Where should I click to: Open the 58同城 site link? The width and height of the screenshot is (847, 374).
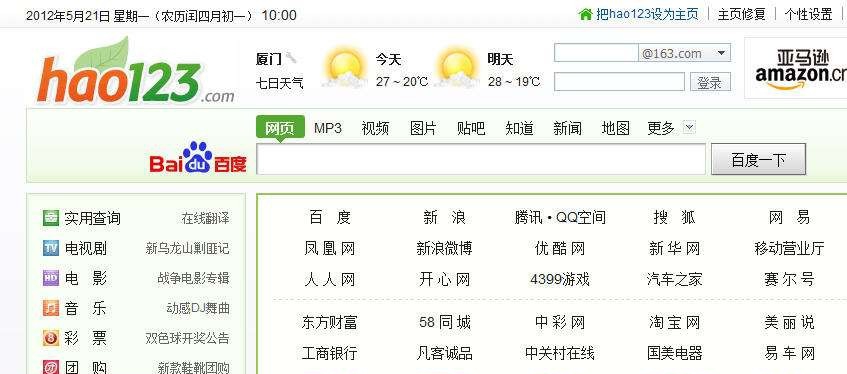(x=444, y=323)
